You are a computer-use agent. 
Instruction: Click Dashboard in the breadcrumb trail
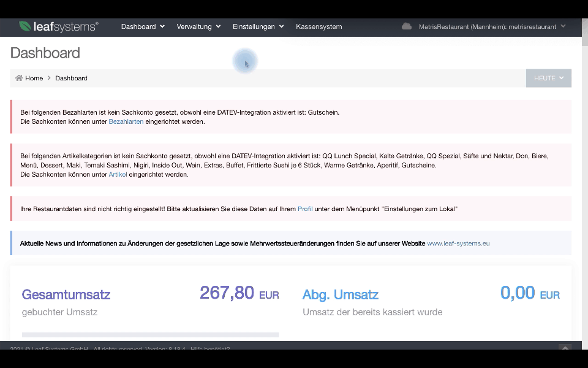71,78
